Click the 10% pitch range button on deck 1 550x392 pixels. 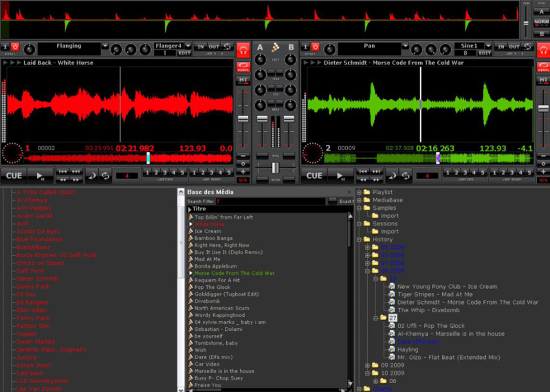(x=243, y=180)
